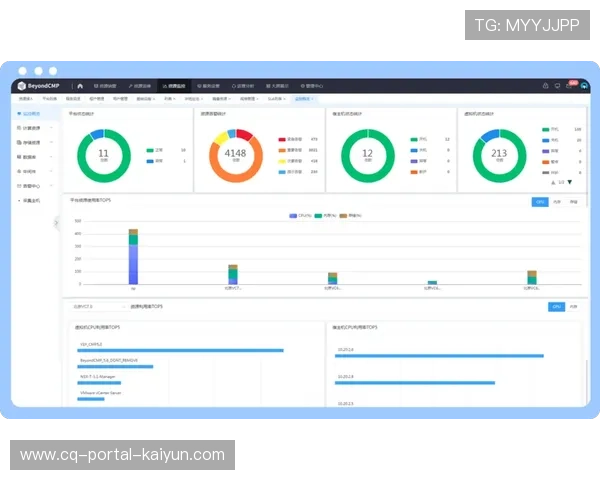Click the BeyondCMP logo in header
This screenshot has height=480, width=600.
[40, 86]
